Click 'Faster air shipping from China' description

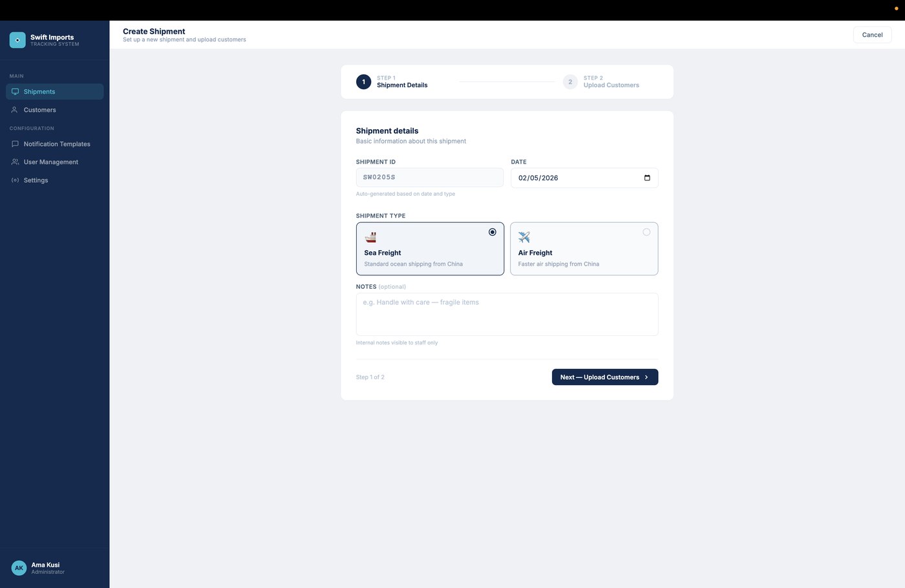point(559,264)
